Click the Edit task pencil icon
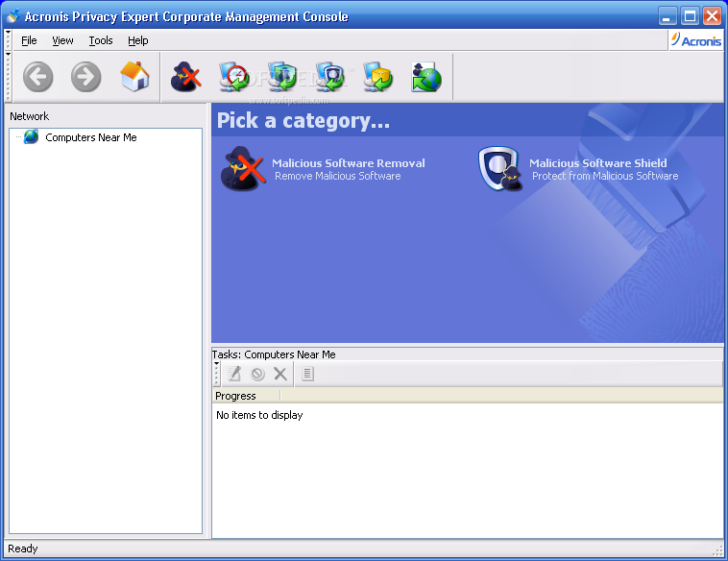 234,374
